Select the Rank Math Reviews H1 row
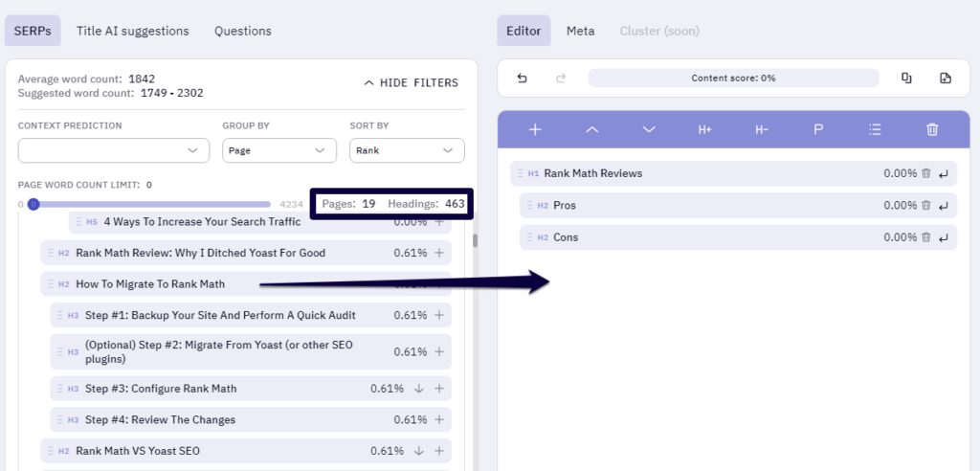Image resolution: width=980 pixels, height=471 pixels. pyautogui.click(x=733, y=173)
